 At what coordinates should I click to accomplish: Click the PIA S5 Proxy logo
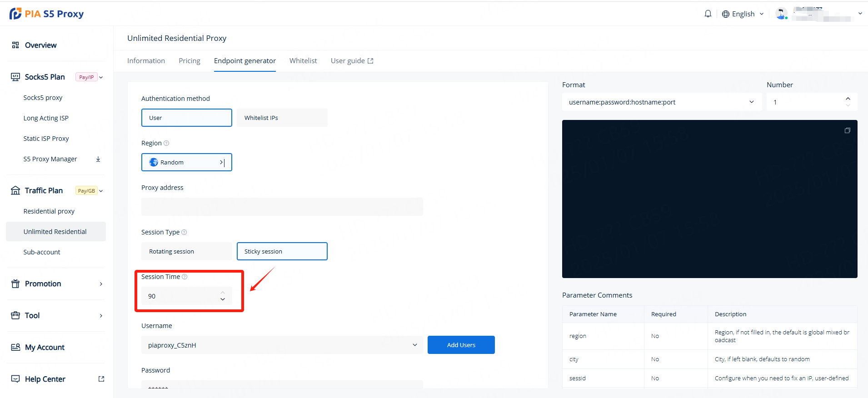(x=47, y=14)
